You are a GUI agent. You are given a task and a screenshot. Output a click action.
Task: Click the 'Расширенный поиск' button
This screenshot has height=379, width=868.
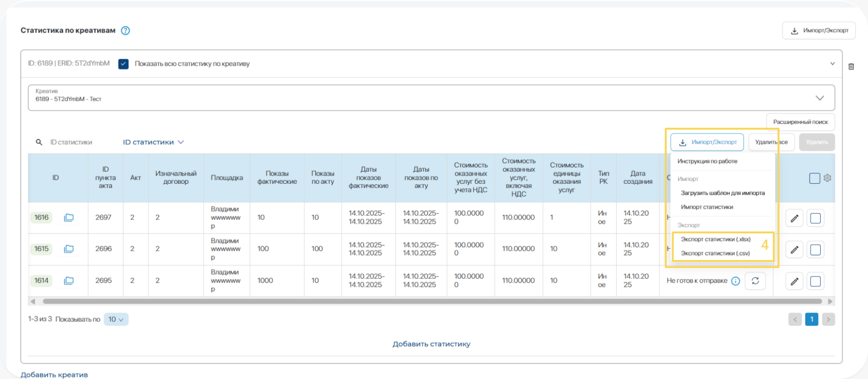click(800, 122)
